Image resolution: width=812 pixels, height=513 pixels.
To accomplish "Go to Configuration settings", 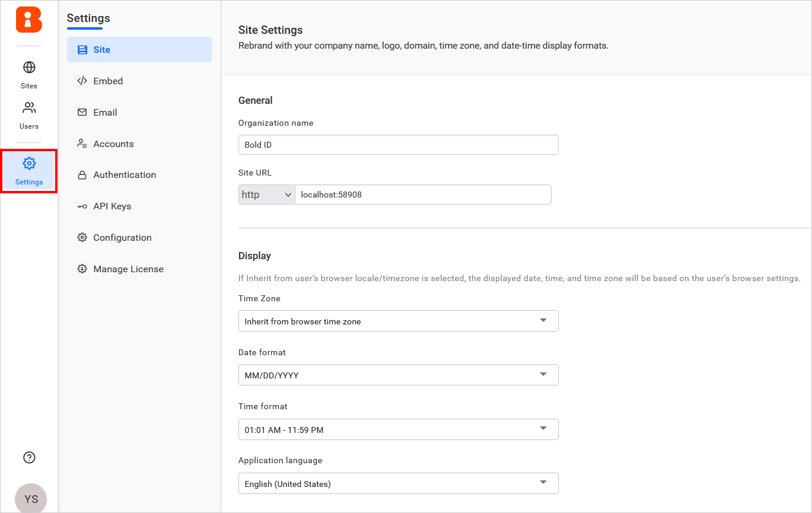I will pos(122,238).
